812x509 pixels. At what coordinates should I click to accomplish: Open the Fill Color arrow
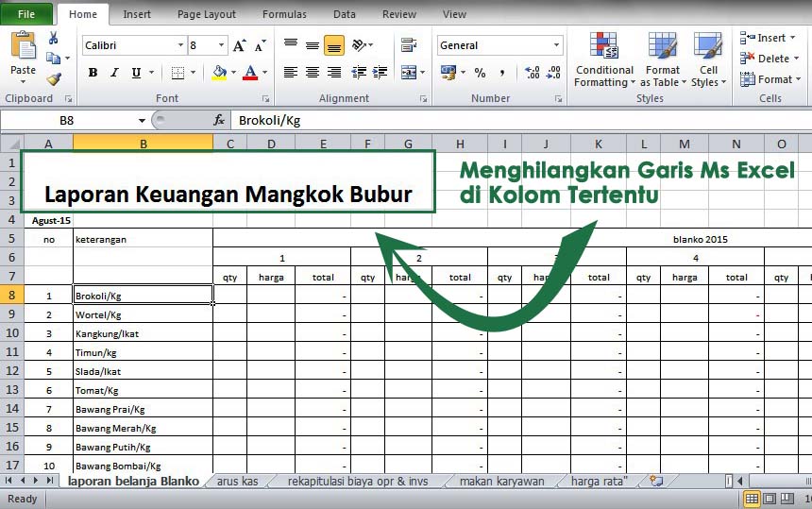[233, 73]
